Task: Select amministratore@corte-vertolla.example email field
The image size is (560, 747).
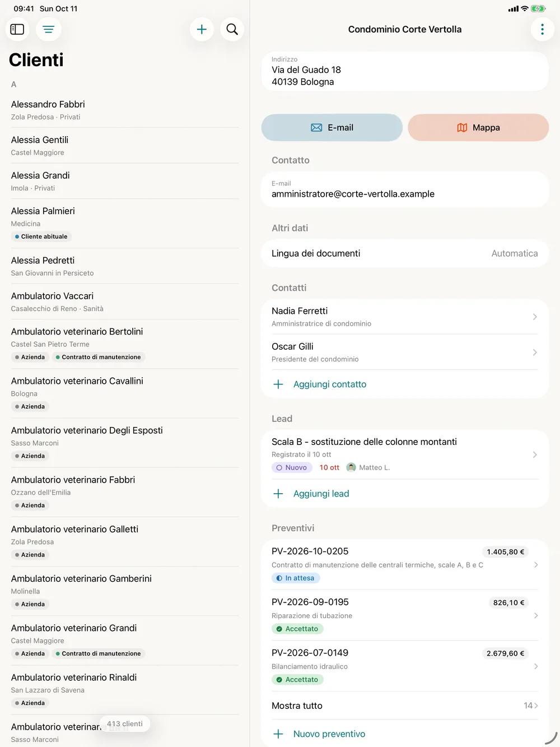Action: pos(405,189)
